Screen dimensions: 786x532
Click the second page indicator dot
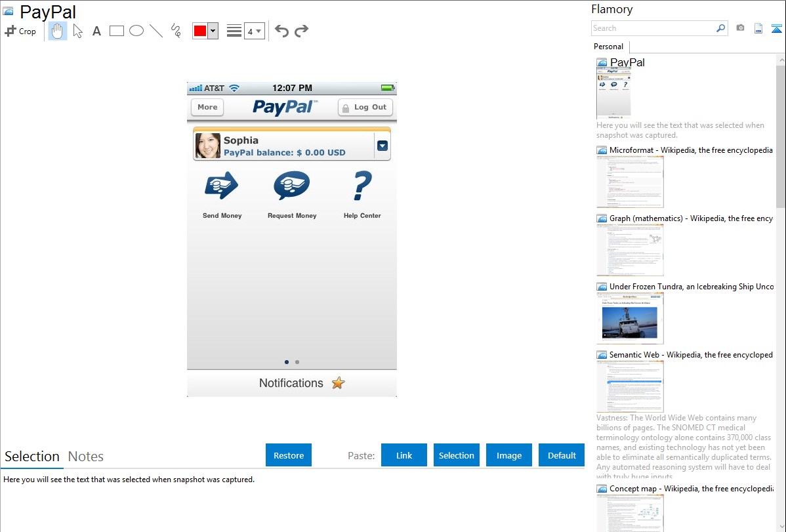[x=297, y=362]
